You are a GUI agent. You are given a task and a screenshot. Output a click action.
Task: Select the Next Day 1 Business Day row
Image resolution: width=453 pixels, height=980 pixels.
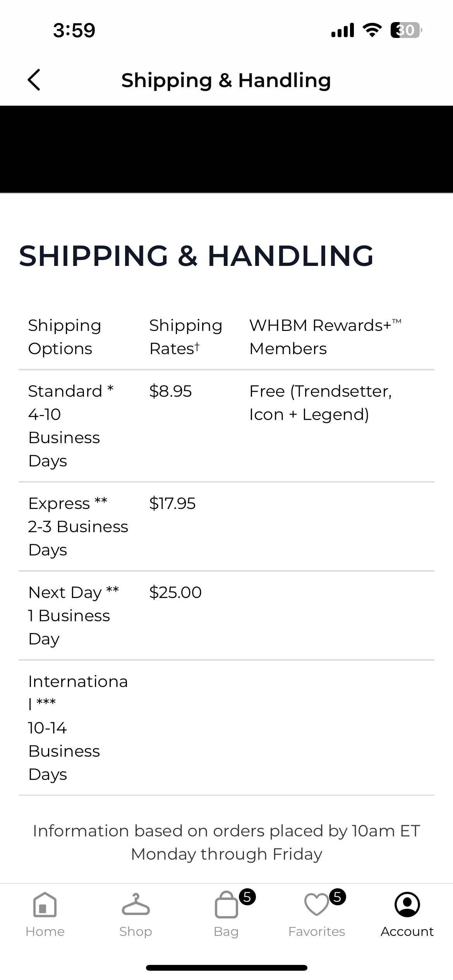click(226, 615)
